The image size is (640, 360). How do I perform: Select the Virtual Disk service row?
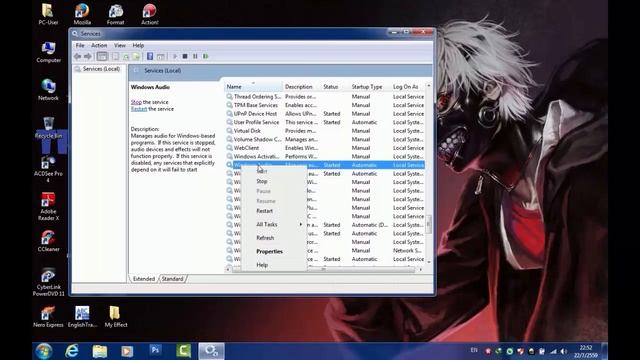pyautogui.click(x=325, y=131)
